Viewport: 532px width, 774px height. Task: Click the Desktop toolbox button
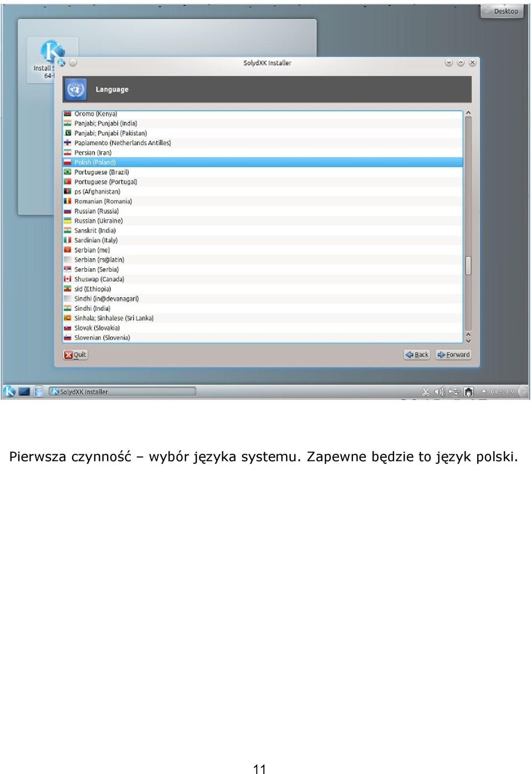(502, 11)
